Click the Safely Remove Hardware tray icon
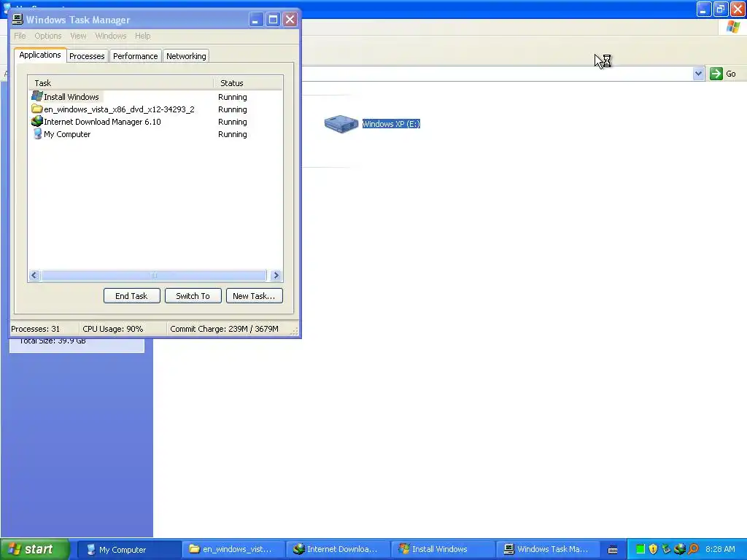Viewport: 747px width, 560px height. pos(666,549)
